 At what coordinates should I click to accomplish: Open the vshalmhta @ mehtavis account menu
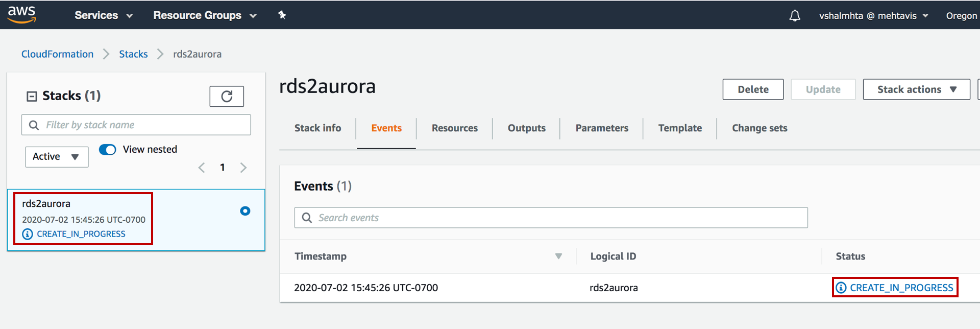[873, 16]
